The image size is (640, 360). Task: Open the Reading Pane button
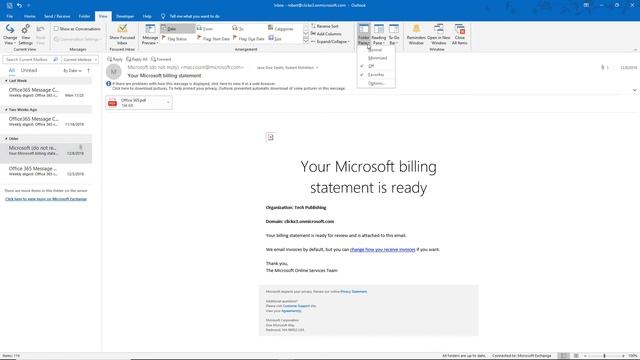coord(378,34)
